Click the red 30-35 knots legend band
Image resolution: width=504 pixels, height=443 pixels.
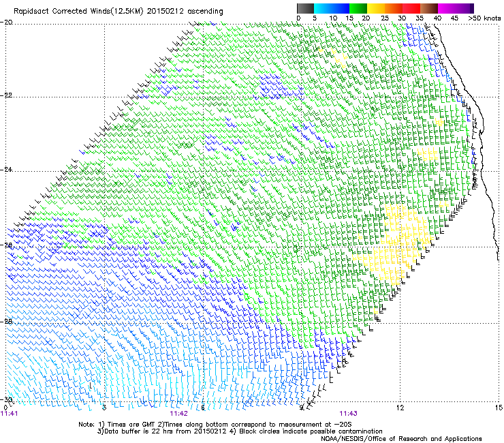411,8
